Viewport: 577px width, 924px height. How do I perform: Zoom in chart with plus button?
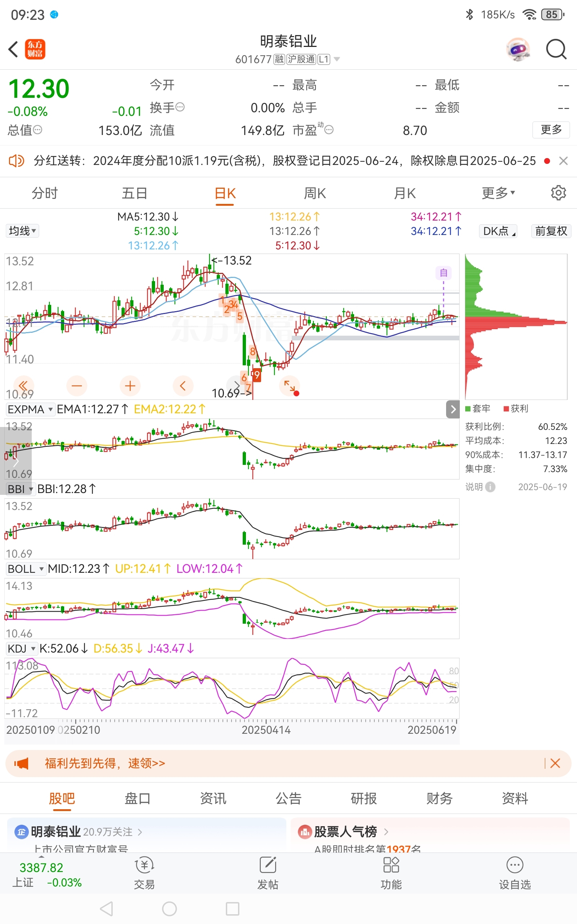(130, 385)
